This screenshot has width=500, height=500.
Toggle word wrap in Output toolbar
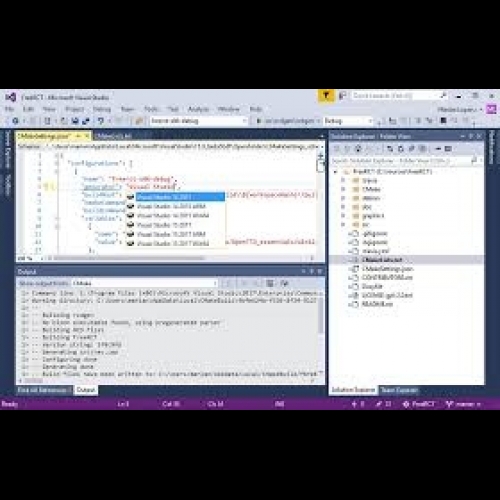click(284, 283)
